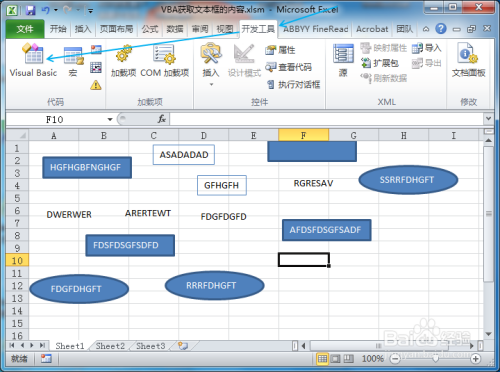Image resolution: width=500 pixels, height=372 pixels.
Task: Go to first sheet navigation arrow
Action: [12, 345]
